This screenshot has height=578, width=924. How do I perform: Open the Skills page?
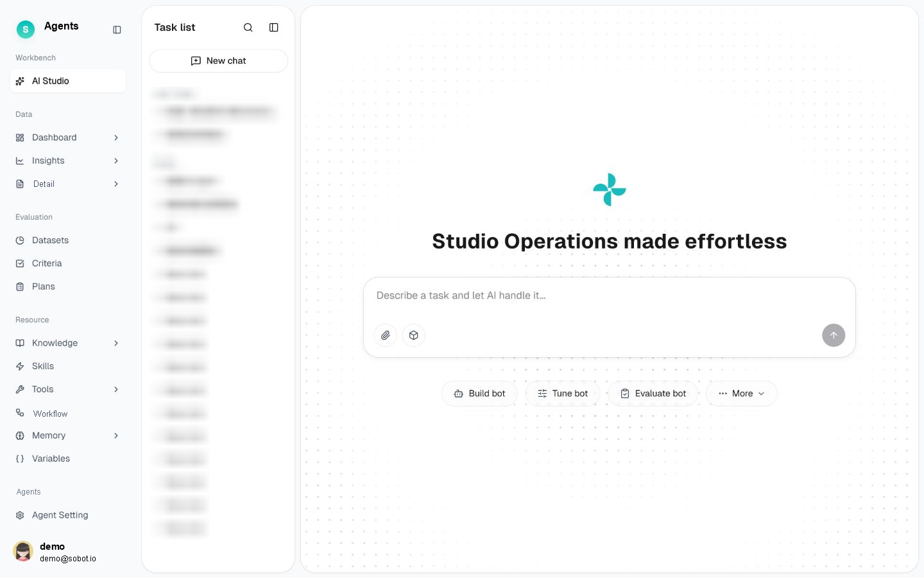(68, 366)
